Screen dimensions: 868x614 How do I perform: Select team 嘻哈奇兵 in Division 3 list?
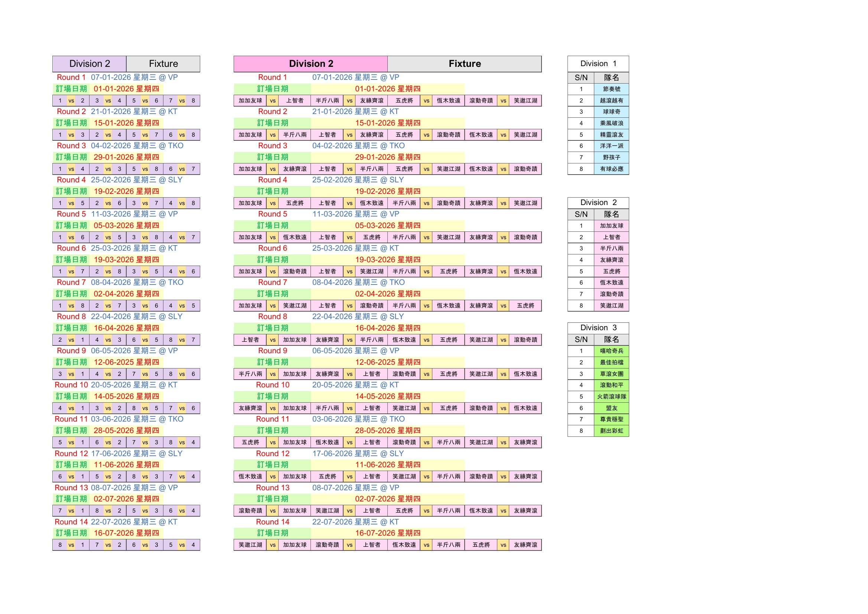click(611, 351)
